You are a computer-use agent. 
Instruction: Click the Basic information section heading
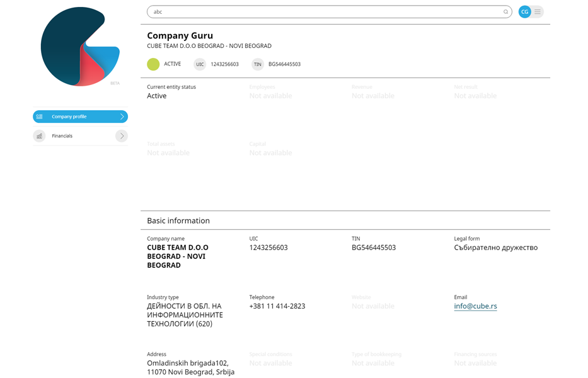[x=178, y=220]
